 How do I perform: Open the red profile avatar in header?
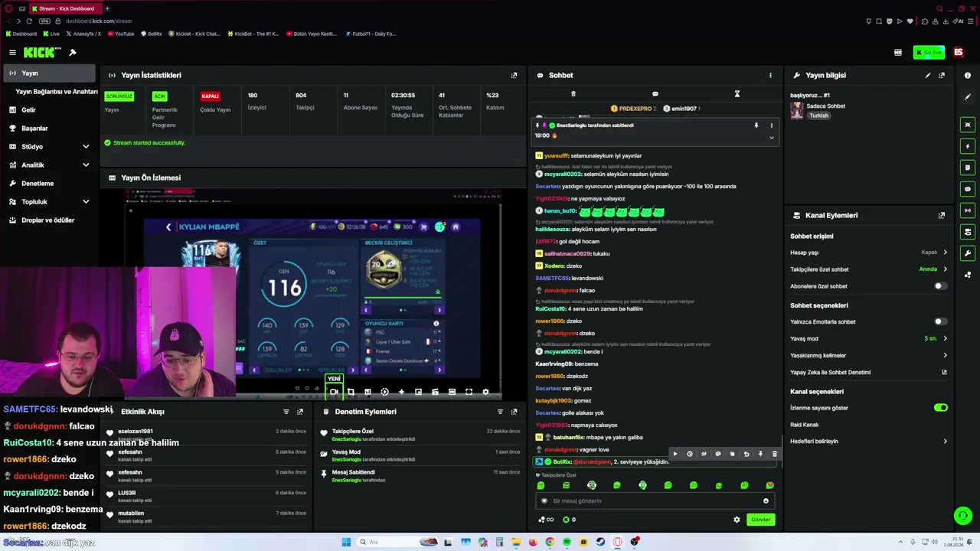pos(959,53)
